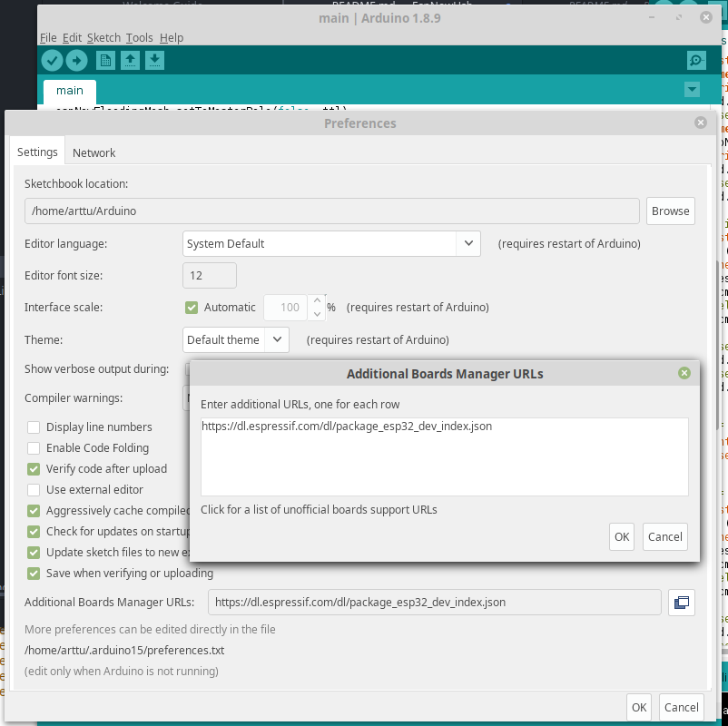Open the Edit menu
The width and height of the screenshot is (728, 726).
click(x=72, y=37)
